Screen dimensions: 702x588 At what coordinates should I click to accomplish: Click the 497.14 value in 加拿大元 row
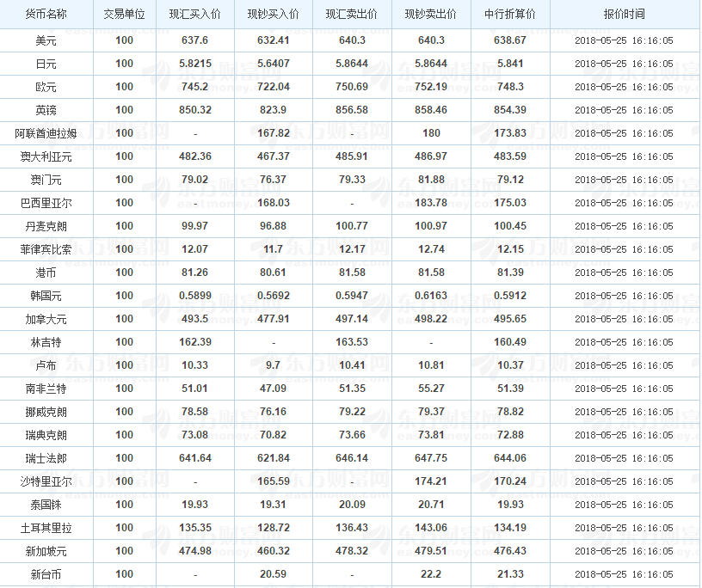tap(352, 319)
